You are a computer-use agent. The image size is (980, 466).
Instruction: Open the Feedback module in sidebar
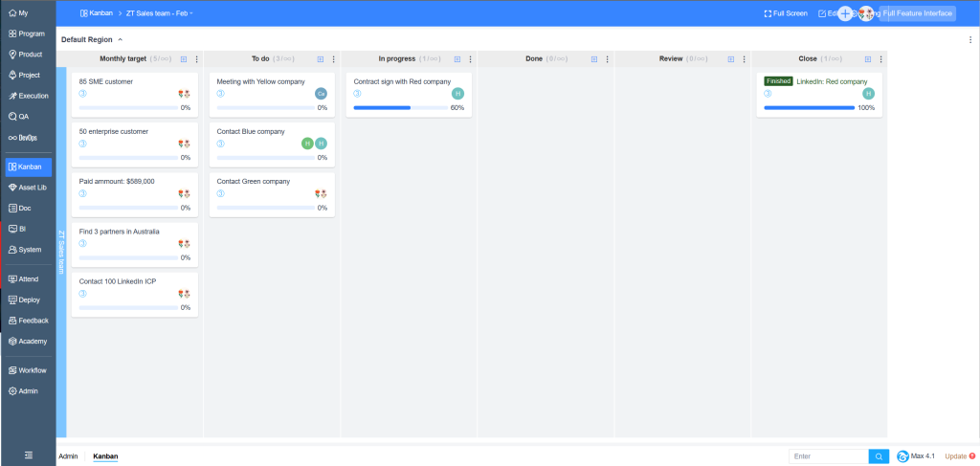click(28, 321)
